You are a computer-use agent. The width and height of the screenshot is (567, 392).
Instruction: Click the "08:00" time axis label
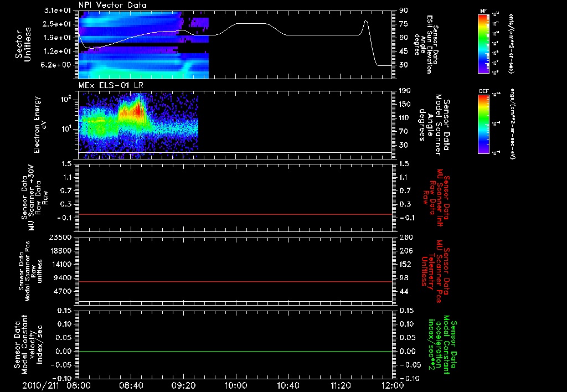coord(79,386)
